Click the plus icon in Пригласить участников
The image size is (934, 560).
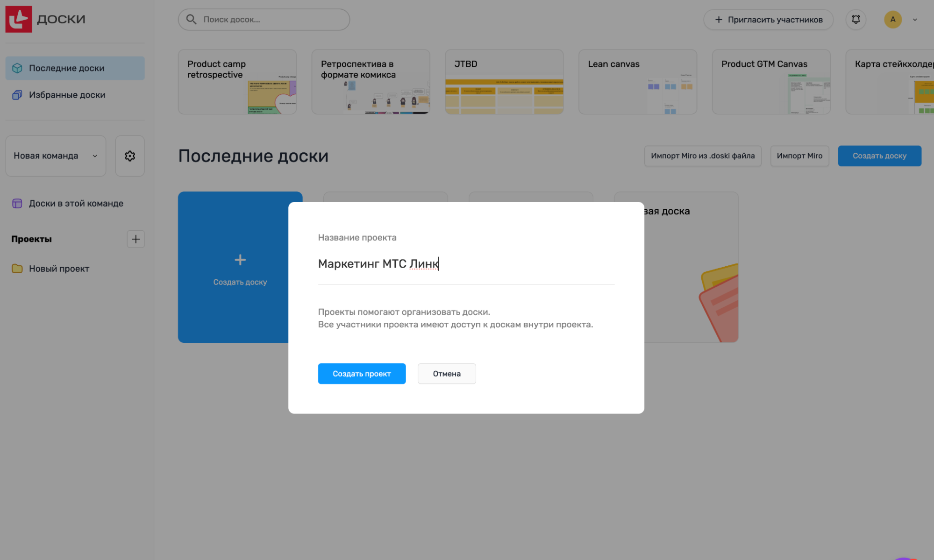click(x=719, y=20)
